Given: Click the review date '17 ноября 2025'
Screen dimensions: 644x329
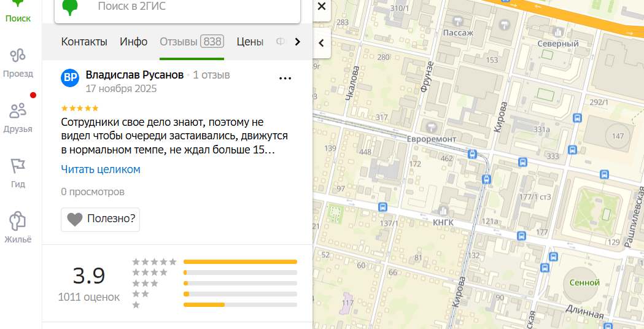Looking at the screenshot, I should point(121,89).
